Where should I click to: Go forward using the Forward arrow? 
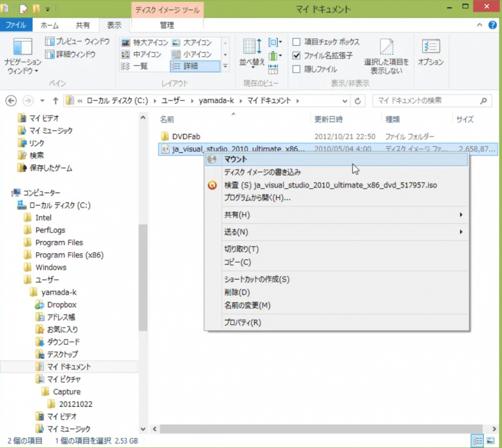point(28,101)
